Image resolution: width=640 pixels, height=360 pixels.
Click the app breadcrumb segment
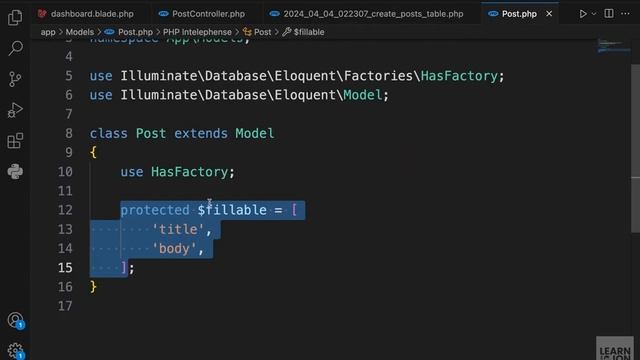coord(48,32)
